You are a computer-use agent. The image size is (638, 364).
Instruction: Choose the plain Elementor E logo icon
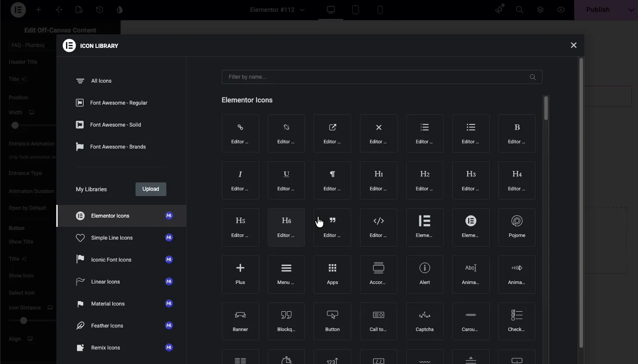(x=425, y=227)
